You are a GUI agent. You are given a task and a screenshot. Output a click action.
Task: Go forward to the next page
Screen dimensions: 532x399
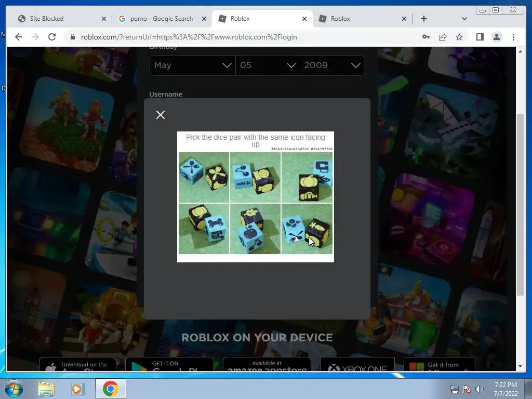35,37
